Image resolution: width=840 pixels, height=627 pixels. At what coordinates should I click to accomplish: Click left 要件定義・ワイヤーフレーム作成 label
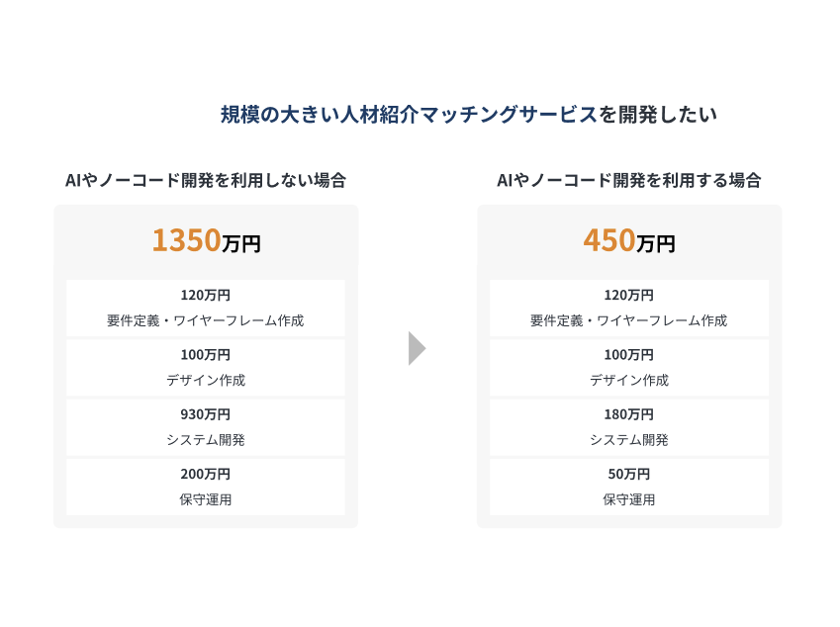tap(206, 320)
